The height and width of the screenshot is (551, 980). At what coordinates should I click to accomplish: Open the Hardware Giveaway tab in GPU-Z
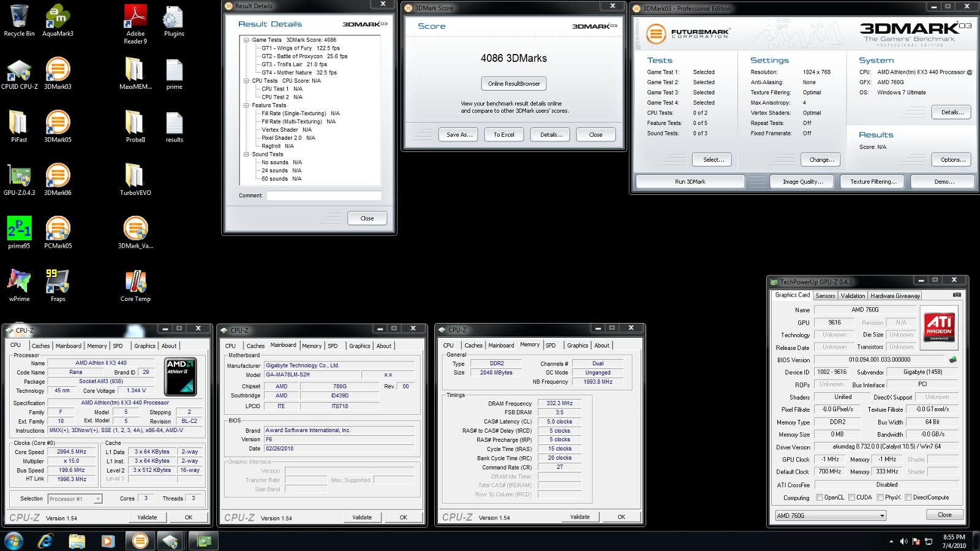click(895, 295)
